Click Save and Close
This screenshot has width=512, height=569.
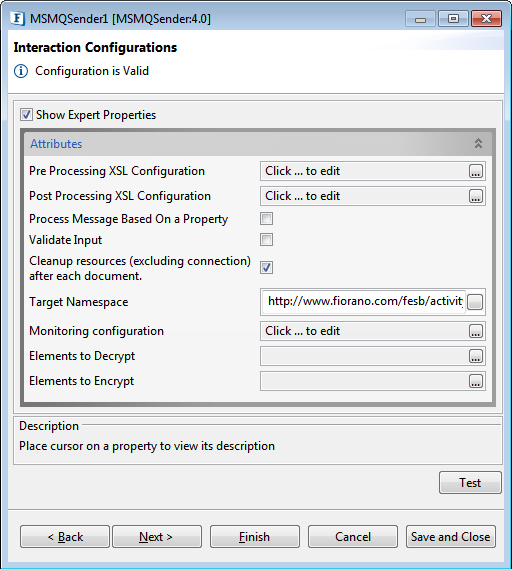click(451, 536)
